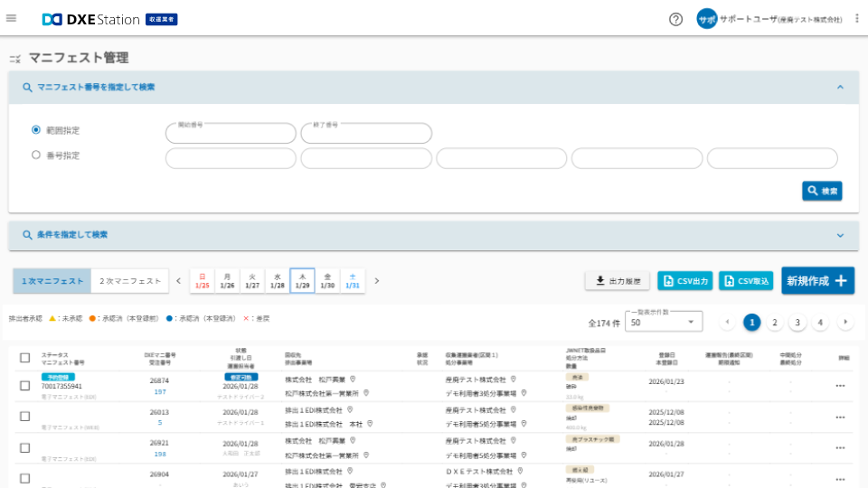Check the select-all checkbox in table header

pyautogui.click(x=25, y=357)
